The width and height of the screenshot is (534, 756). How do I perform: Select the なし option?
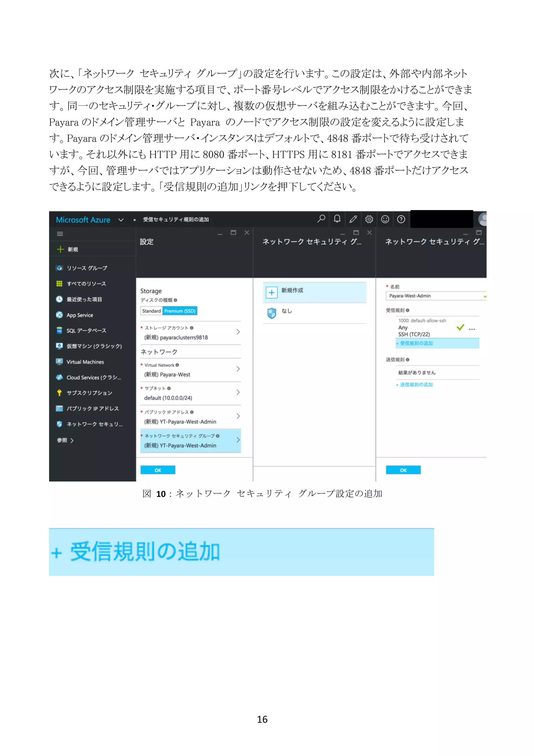(x=314, y=313)
